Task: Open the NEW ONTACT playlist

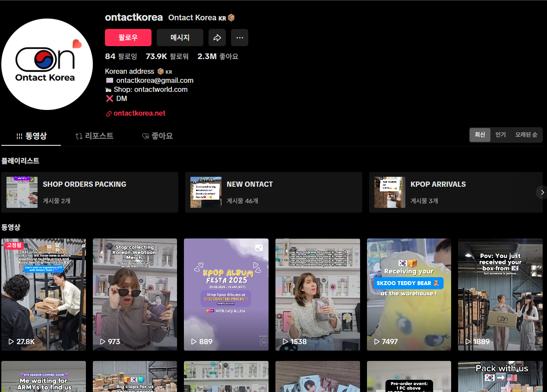Action: pos(273,192)
